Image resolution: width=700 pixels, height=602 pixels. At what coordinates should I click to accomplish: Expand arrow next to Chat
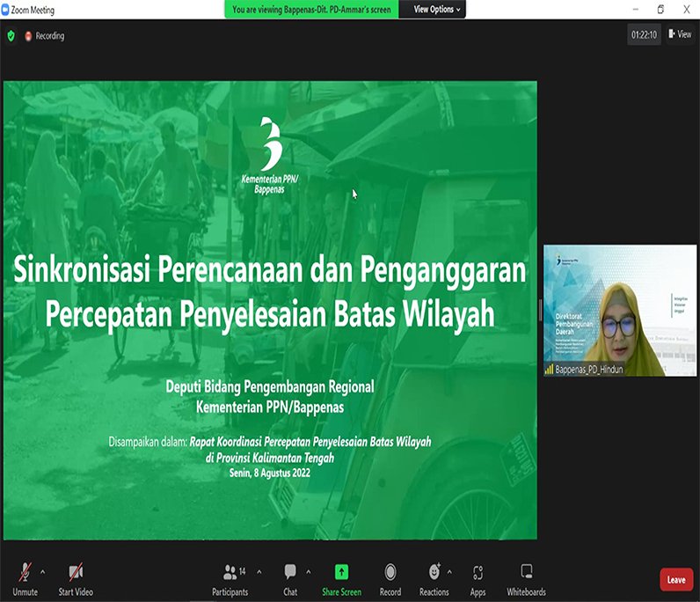click(x=308, y=571)
